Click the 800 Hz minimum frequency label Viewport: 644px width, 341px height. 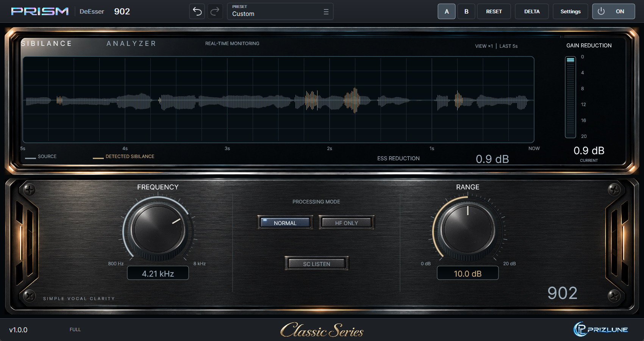(116, 264)
